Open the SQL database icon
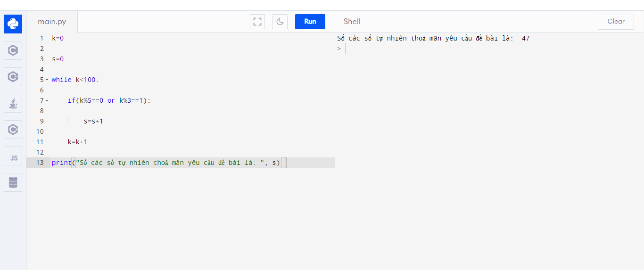 coord(13,182)
